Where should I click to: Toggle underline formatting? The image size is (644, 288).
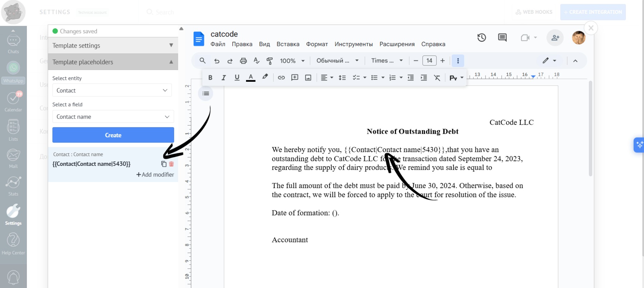pos(237,78)
